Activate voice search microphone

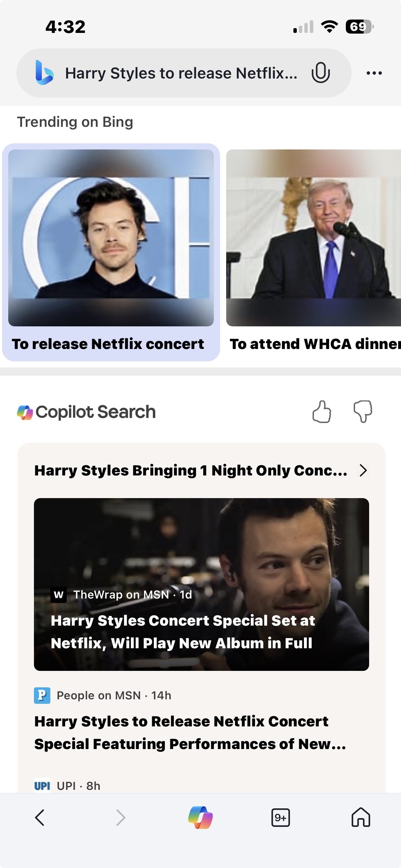pos(320,73)
